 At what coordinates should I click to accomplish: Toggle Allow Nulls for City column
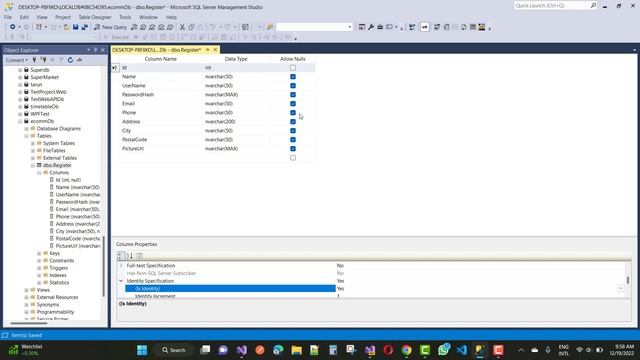(293, 131)
